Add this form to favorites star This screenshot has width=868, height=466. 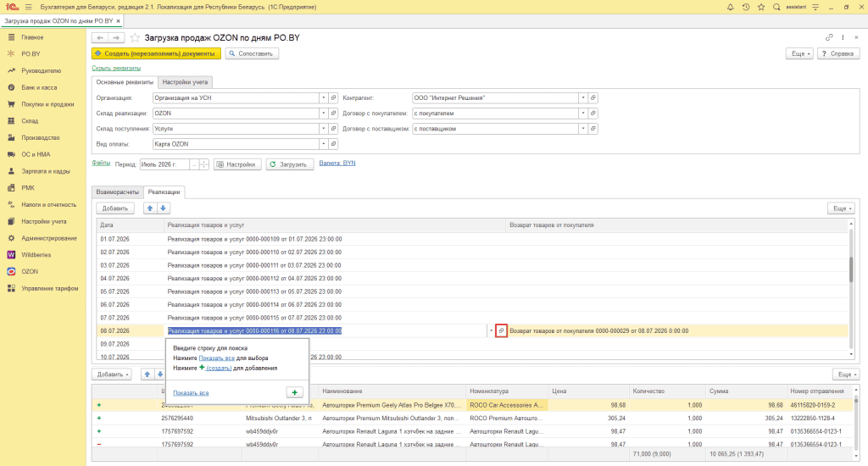click(x=135, y=37)
